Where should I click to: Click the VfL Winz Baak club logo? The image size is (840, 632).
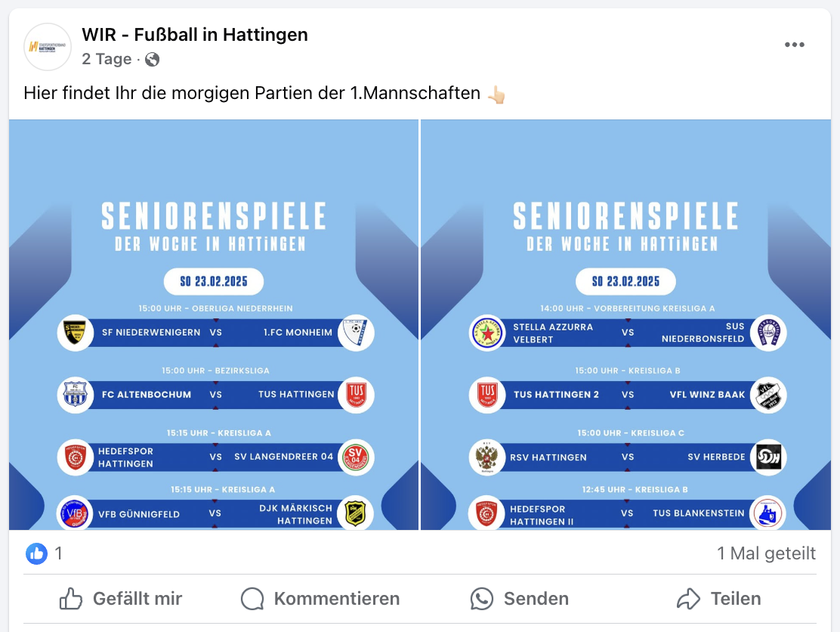[x=768, y=395]
